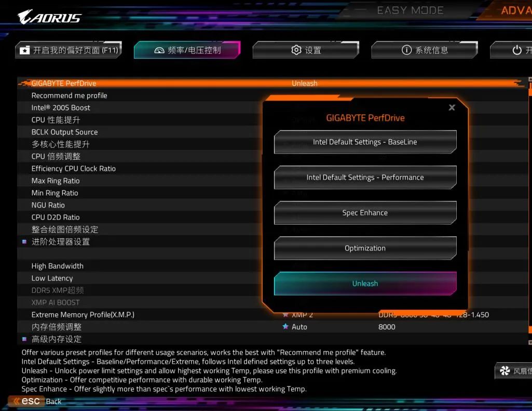Screen dimensions: 532x411
Task: Select Min Ring Ratio row
Action: click(140, 193)
